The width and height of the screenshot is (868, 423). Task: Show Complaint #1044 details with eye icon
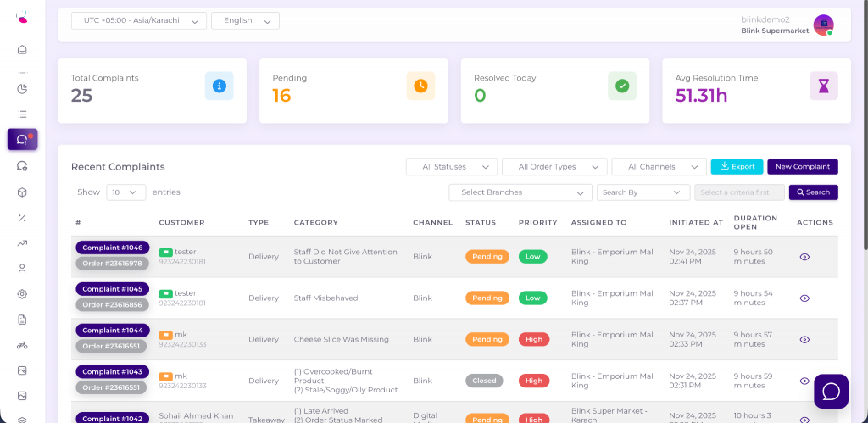click(804, 340)
